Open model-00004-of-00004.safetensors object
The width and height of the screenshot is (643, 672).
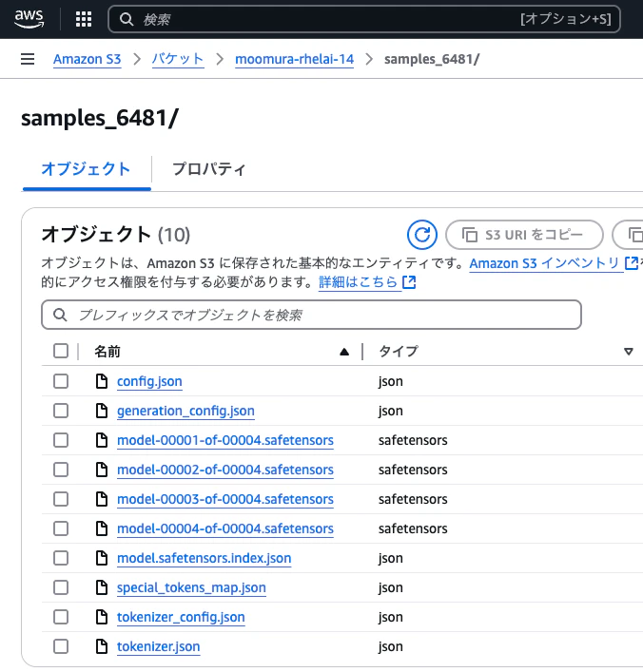[x=225, y=528]
